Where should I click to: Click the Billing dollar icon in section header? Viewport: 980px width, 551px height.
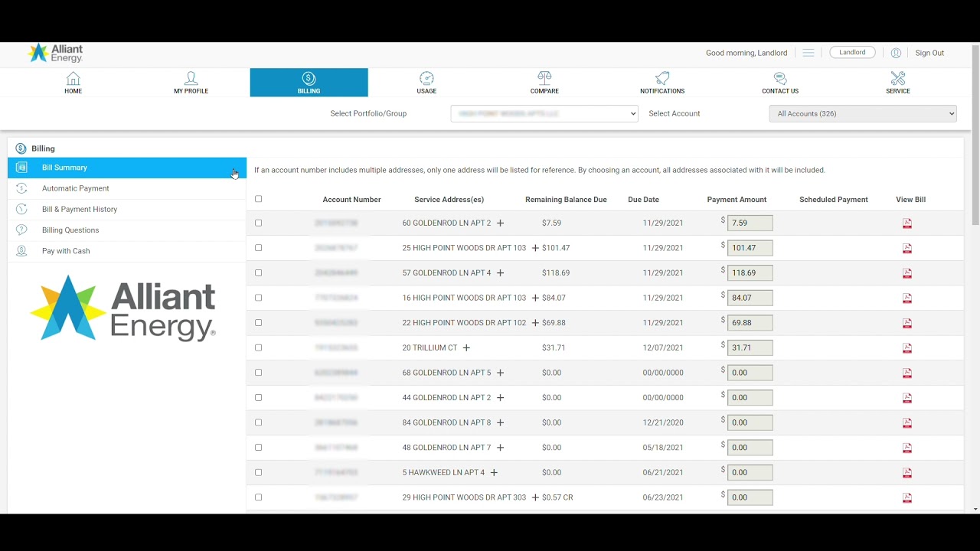(x=21, y=148)
